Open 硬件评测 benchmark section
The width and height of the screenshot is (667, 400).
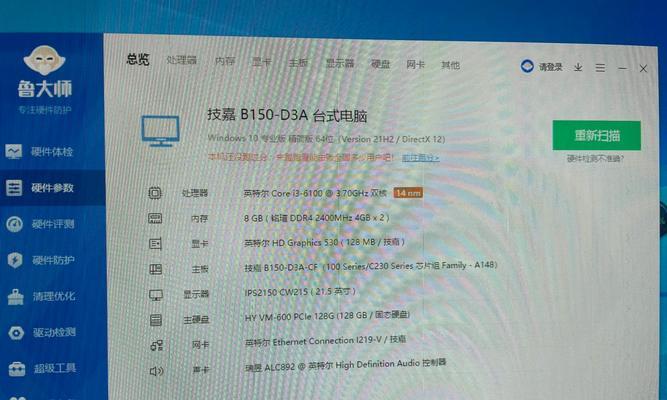coord(40,224)
